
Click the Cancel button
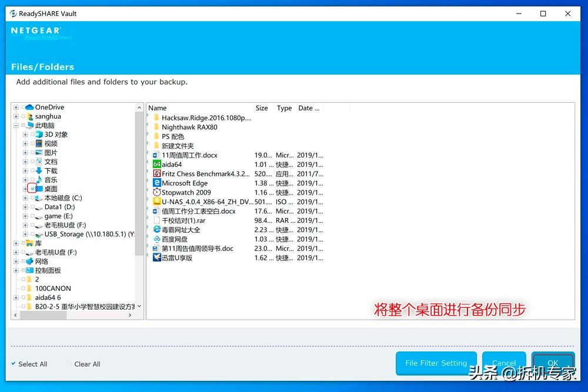click(x=504, y=363)
